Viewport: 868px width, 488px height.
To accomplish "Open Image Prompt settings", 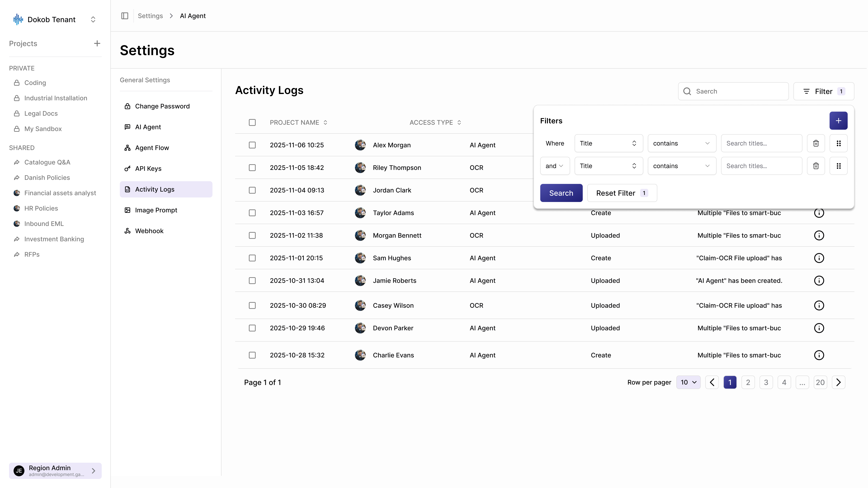I will 166,210.
